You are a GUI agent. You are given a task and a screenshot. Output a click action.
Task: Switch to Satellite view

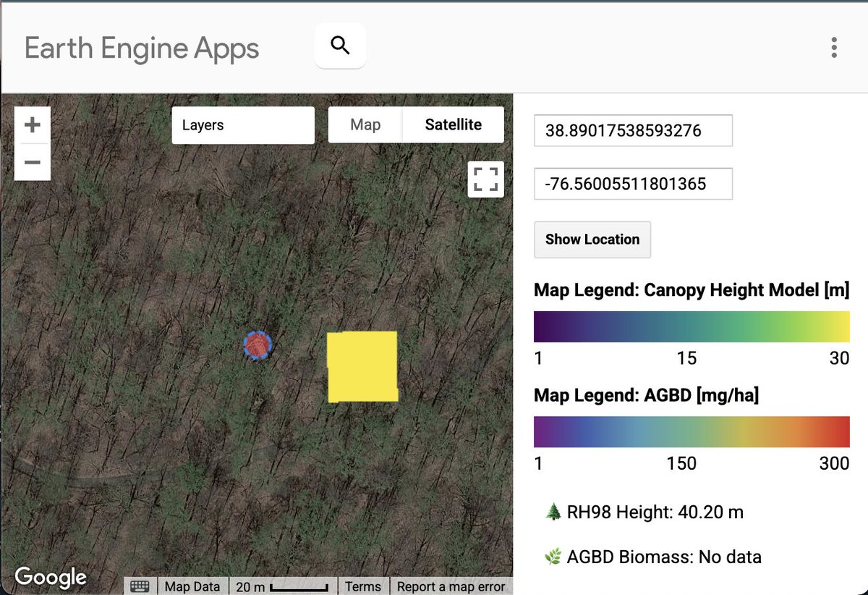coord(454,125)
